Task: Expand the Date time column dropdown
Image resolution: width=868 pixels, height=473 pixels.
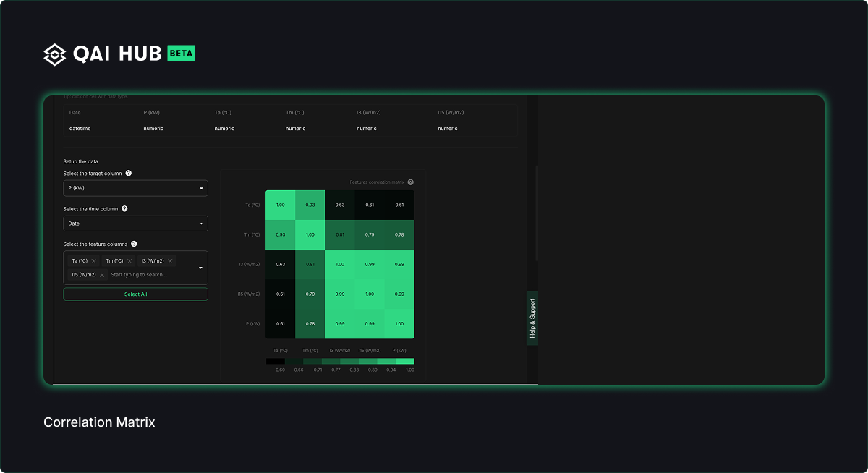Action: tap(201, 224)
